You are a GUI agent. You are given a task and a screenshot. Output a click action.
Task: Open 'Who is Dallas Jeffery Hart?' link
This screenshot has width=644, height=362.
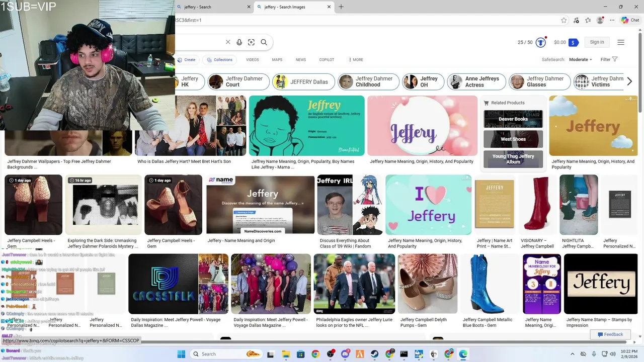pos(184,162)
